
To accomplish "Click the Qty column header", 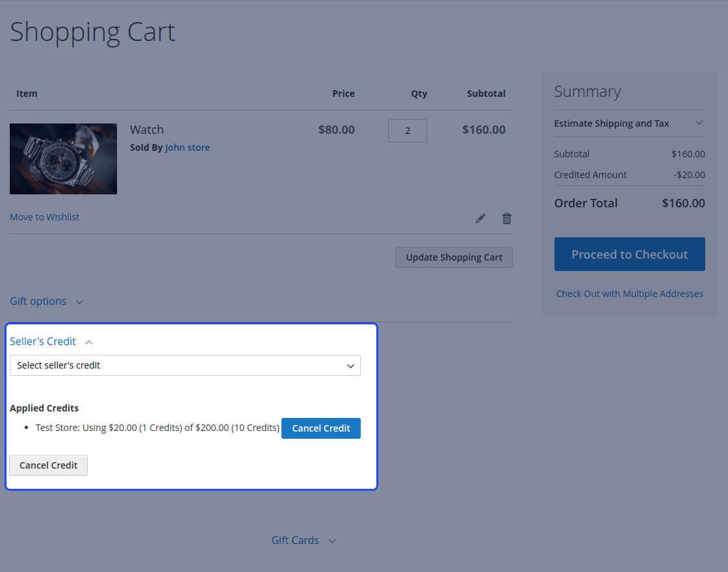I will (419, 94).
